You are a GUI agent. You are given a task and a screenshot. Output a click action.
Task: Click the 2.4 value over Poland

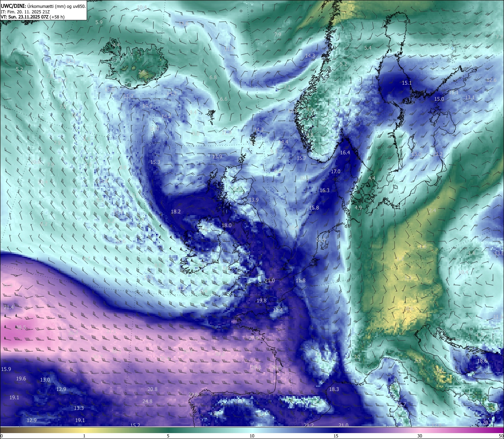point(432,211)
